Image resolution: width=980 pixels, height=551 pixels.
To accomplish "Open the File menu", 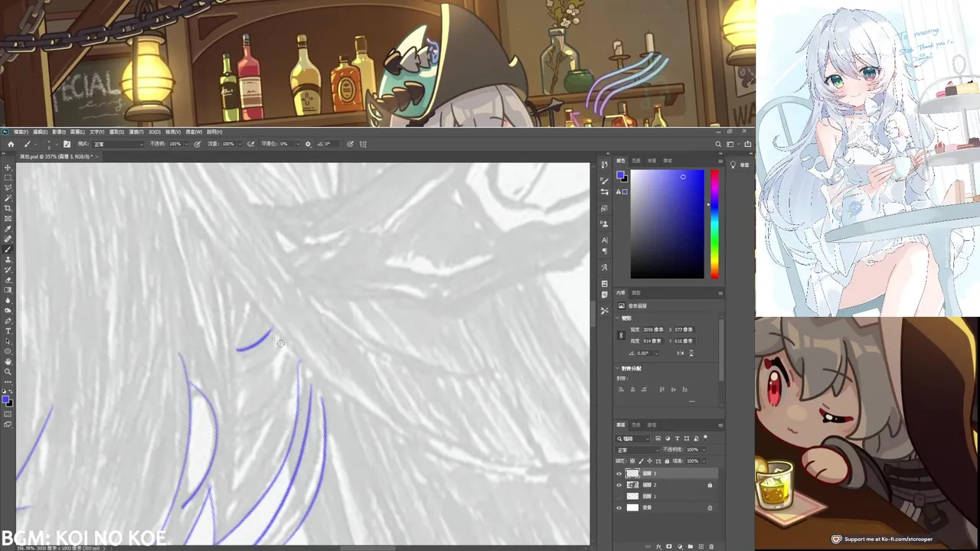I will point(21,132).
